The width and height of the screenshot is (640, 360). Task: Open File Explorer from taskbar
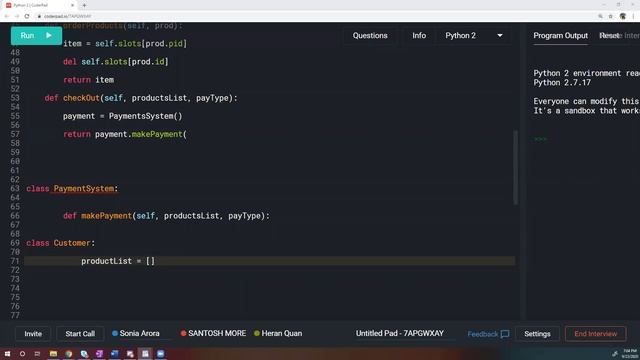53,354
